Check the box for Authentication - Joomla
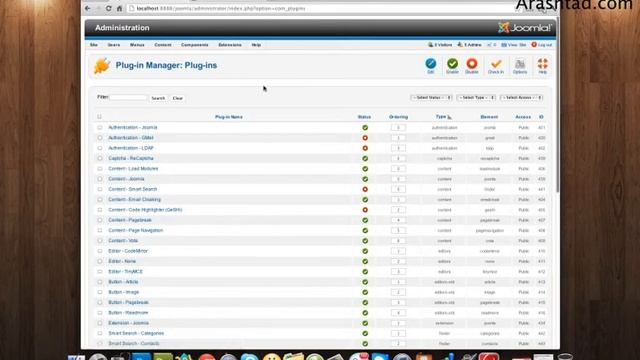This screenshot has width=640, height=360. pyautogui.click(x=100, y=127)
